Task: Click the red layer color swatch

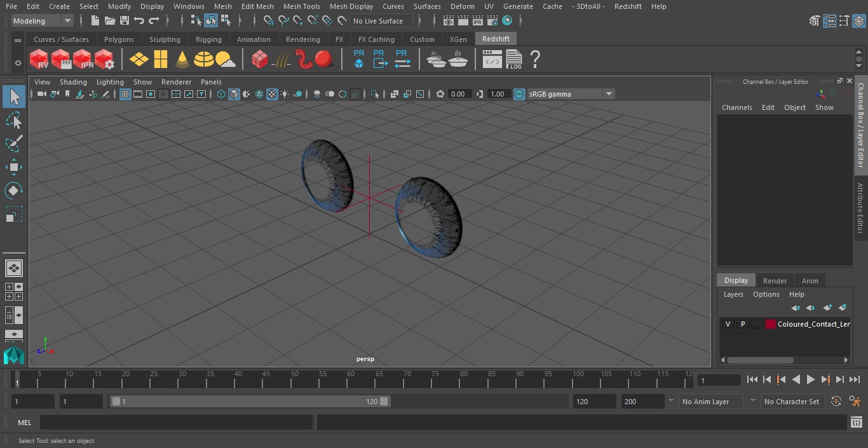Action: click(771, 324)
